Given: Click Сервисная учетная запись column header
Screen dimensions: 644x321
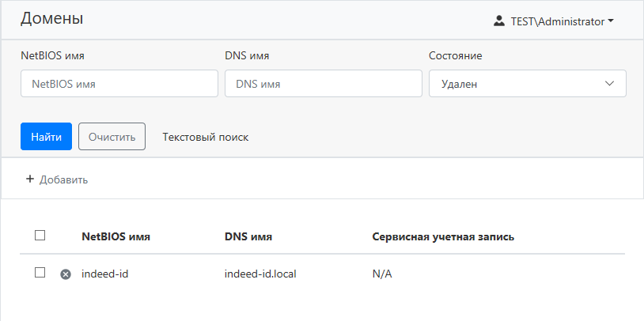Looking at the screenshot, I should pos(443,236).
